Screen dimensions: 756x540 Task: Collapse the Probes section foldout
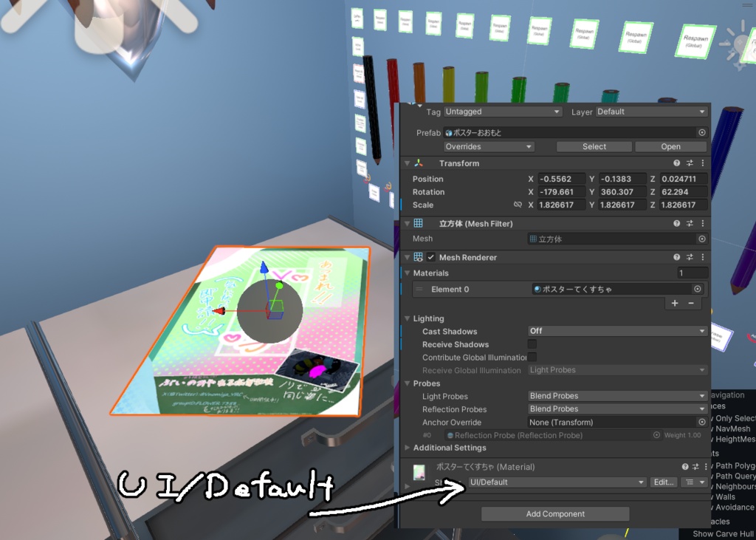tap(408, 383)
